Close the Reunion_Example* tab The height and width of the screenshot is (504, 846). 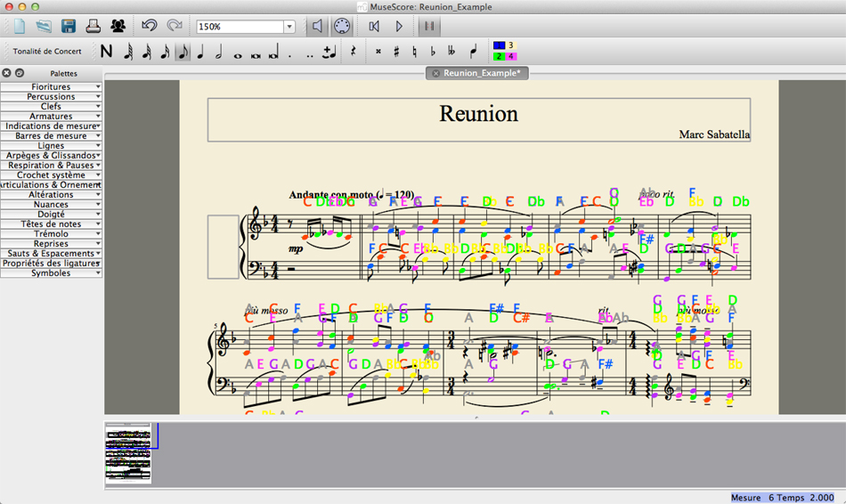tap(436, 73)
